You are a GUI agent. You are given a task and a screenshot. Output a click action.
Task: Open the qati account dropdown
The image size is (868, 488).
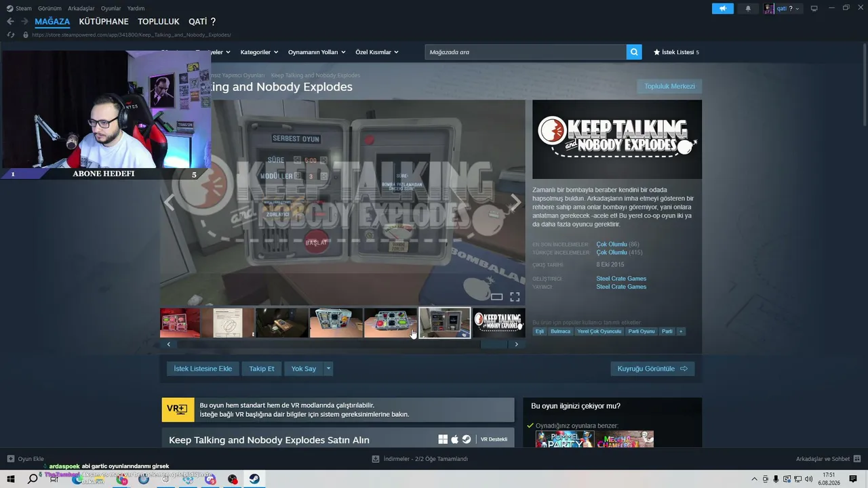tap(782, 8)
